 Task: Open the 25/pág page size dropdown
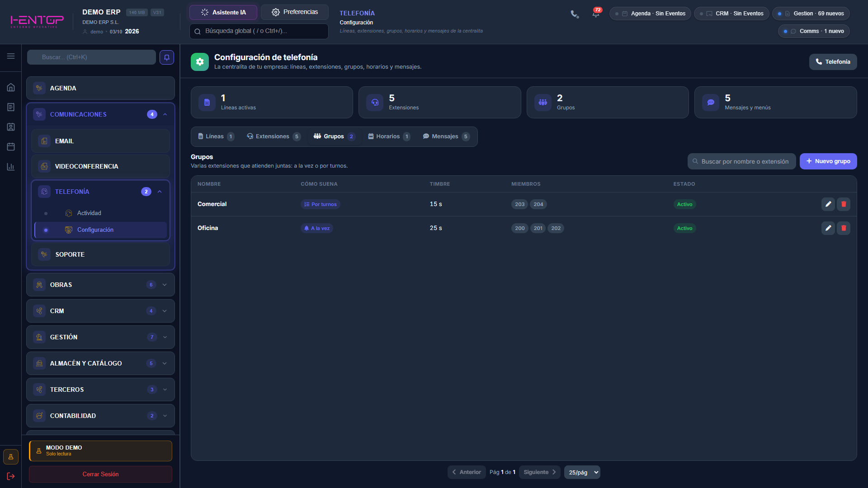coord(582,472)
